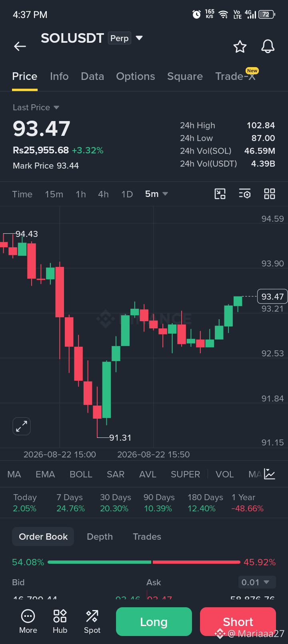Tap the 24h Low 87.00 value
The image size is (288, 644).
pyautogui.click(x=263, y=138)
